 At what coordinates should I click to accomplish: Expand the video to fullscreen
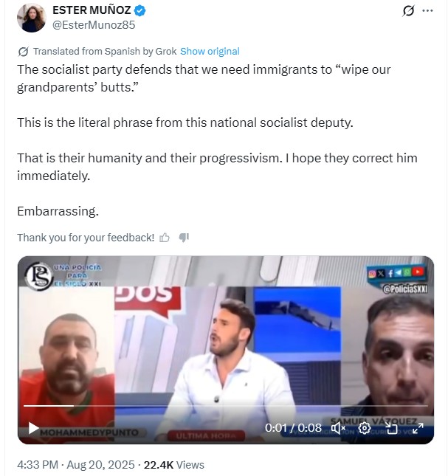click(x=418, y=428)
